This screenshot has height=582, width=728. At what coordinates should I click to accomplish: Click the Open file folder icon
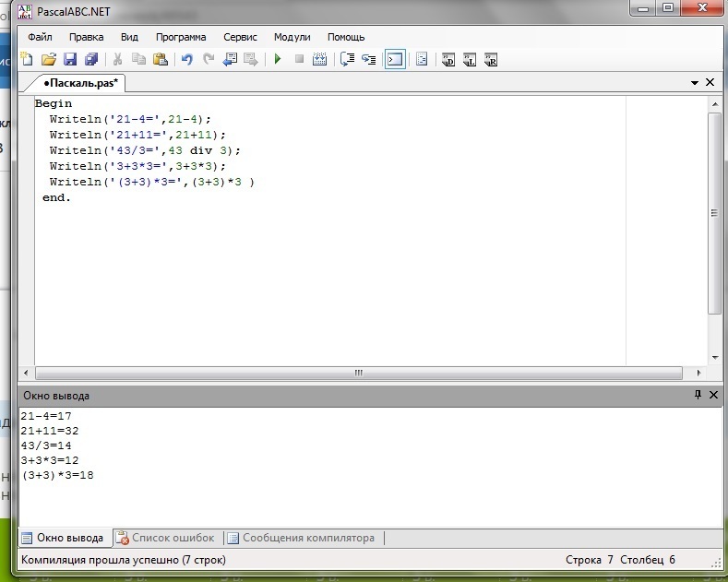click(x=48, y=59)
